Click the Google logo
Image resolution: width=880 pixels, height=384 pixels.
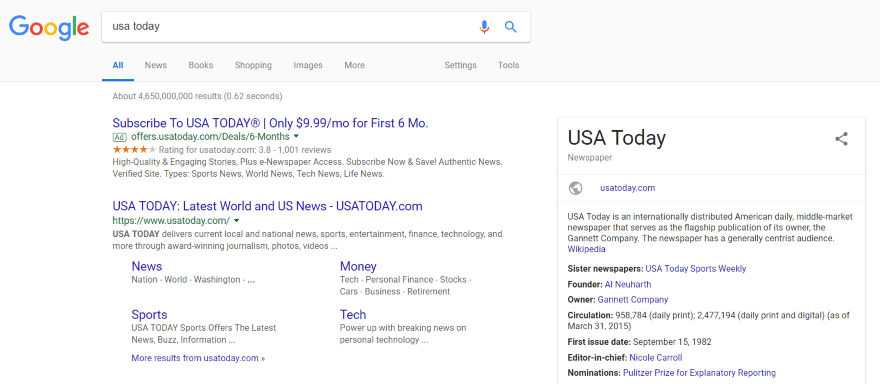[x=49, y=28]
